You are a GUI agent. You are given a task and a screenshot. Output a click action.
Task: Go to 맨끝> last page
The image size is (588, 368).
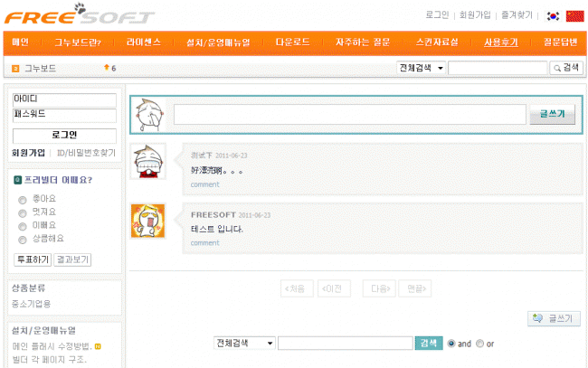pos(415,288)
